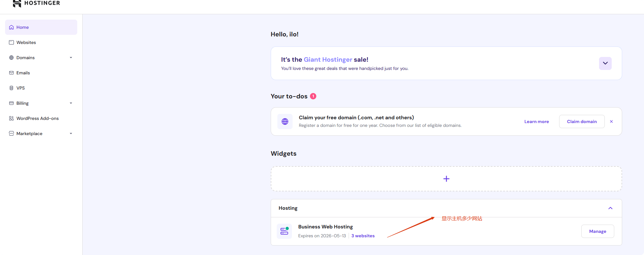Open Domains sidebar section
This screenshot has height=255, width=644.
(x=41, y=58)
